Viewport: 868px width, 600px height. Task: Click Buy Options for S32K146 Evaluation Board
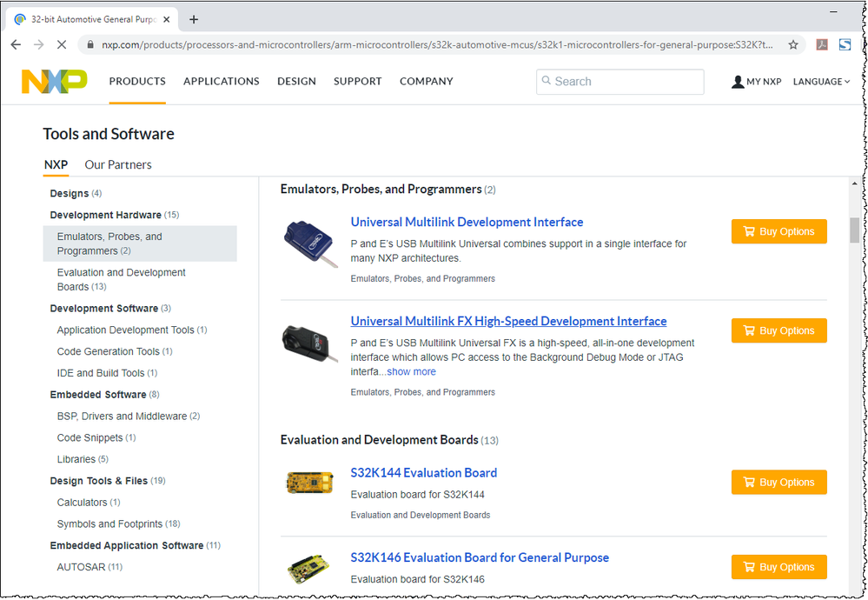[779, 567]
